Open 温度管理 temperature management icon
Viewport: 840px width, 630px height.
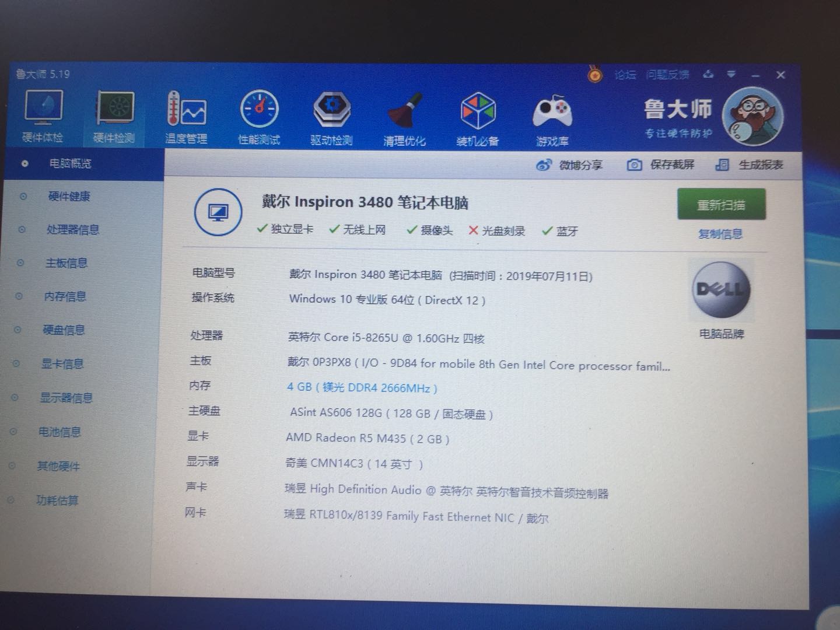pos(186,117)
